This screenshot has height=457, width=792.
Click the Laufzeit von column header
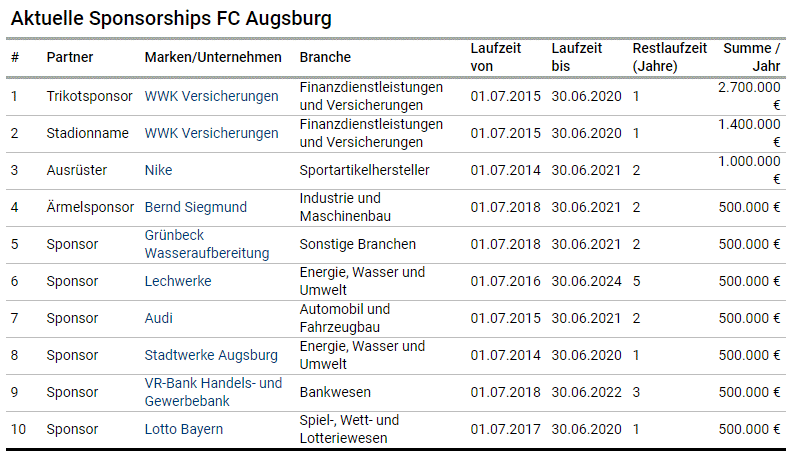(496, 57)
